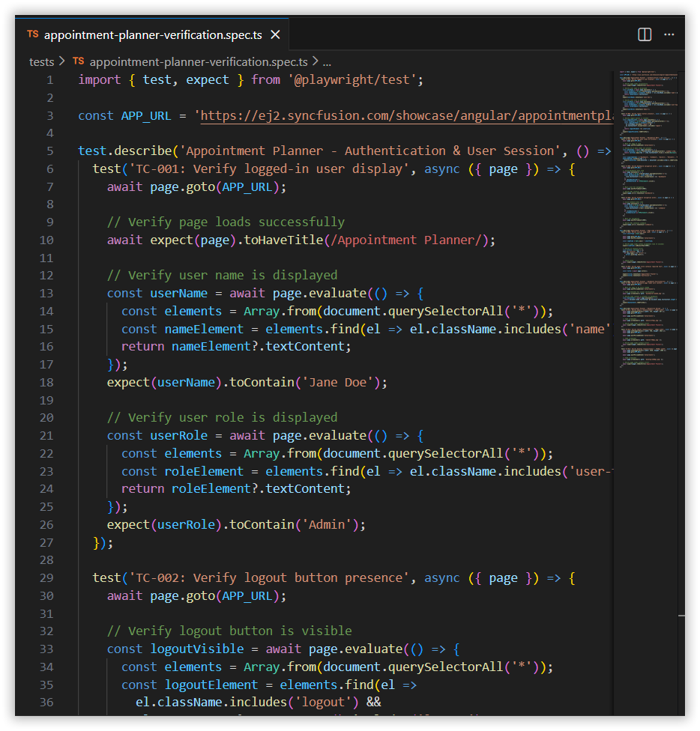Screen dimensions: 700x731
Task: Click the comment 'Verify user role is displayed'
Action: coord(223,418)
